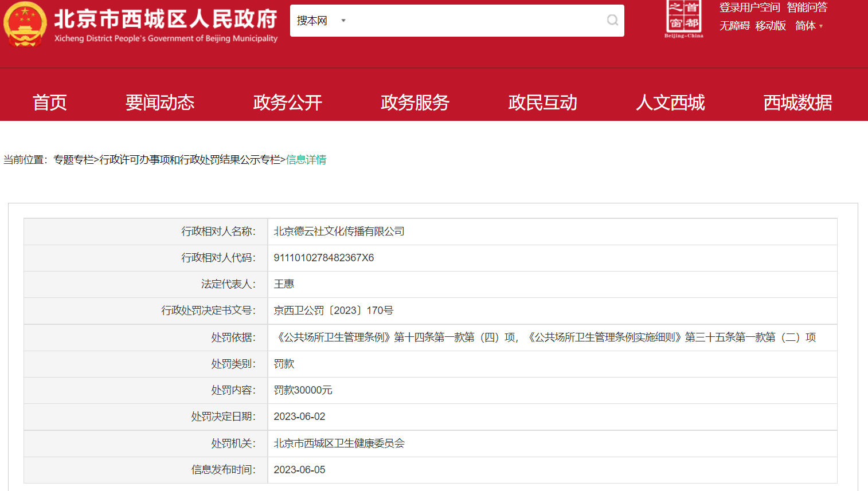This screenshot has width=868, height=491.
Task: Click the national emblem logo
Action: (x=25, y=25)
